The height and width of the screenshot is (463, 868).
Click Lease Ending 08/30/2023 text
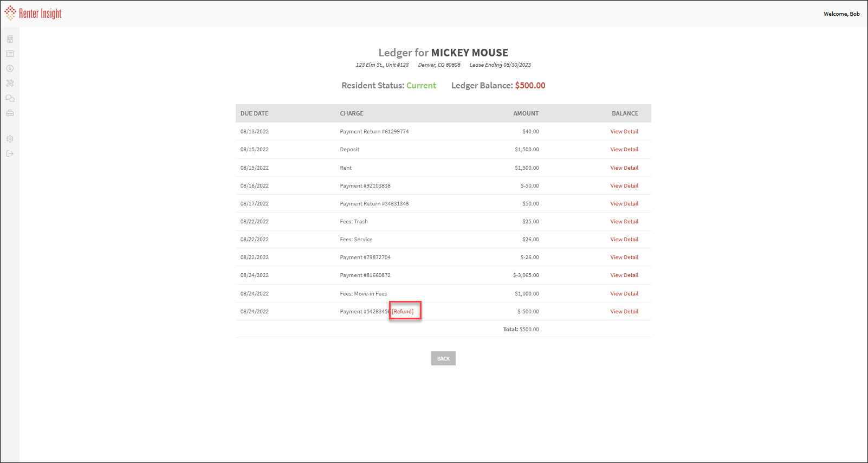point(500,65)
